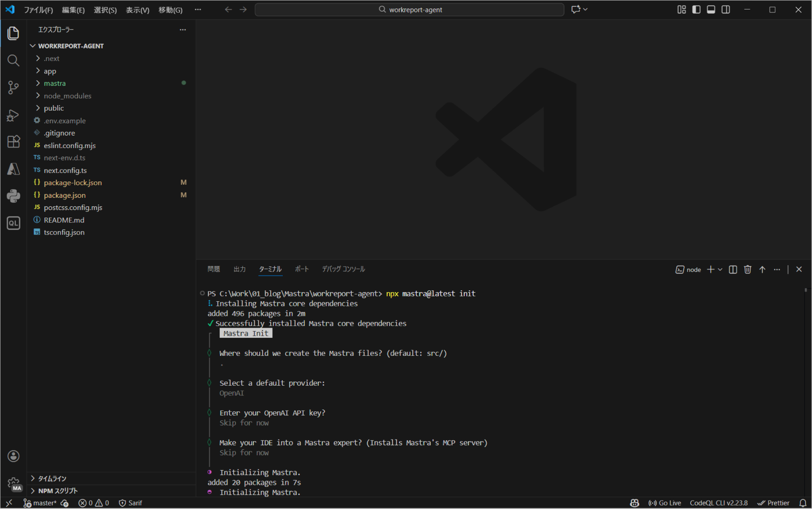Viewport: 812px width, 509px height.
Task: Toggle maximize panel size with arrow icon
Action: pyautogui.click(x=762, y=269)
